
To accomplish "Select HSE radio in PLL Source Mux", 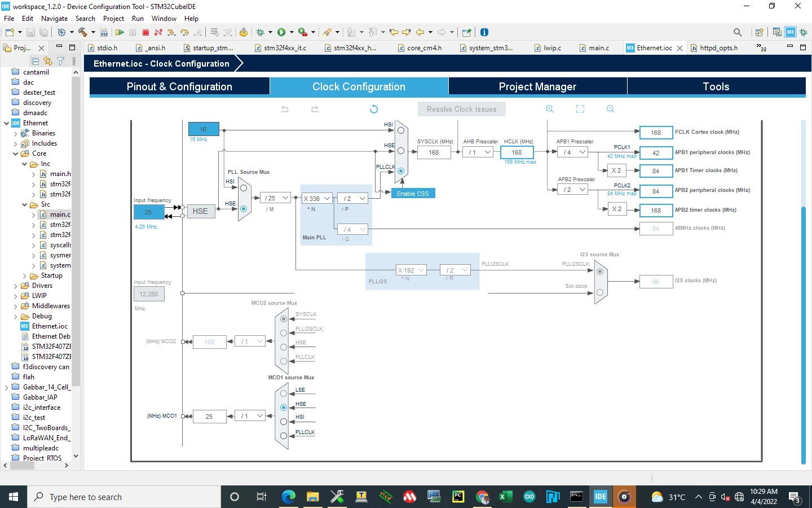I will click(x=244, y=209).
